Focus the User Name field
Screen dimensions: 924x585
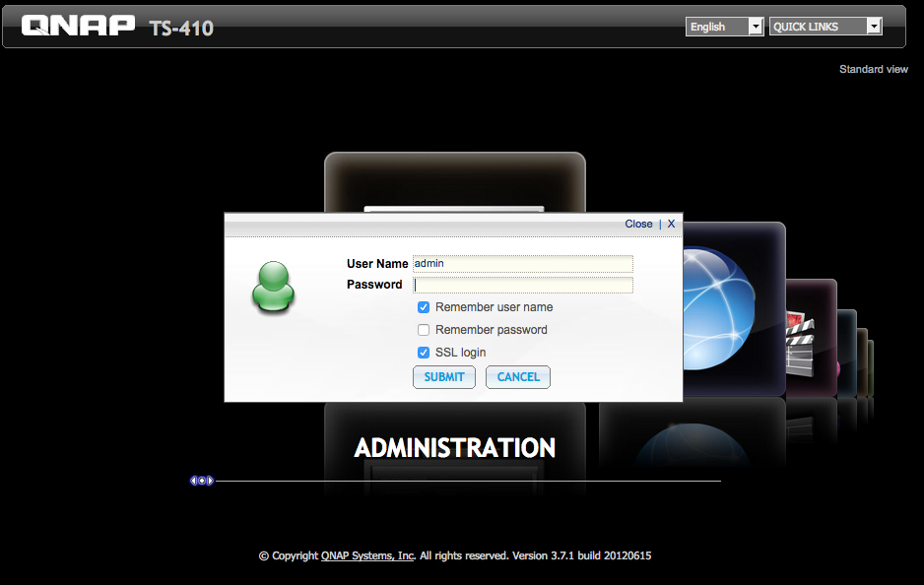point(522,264)
